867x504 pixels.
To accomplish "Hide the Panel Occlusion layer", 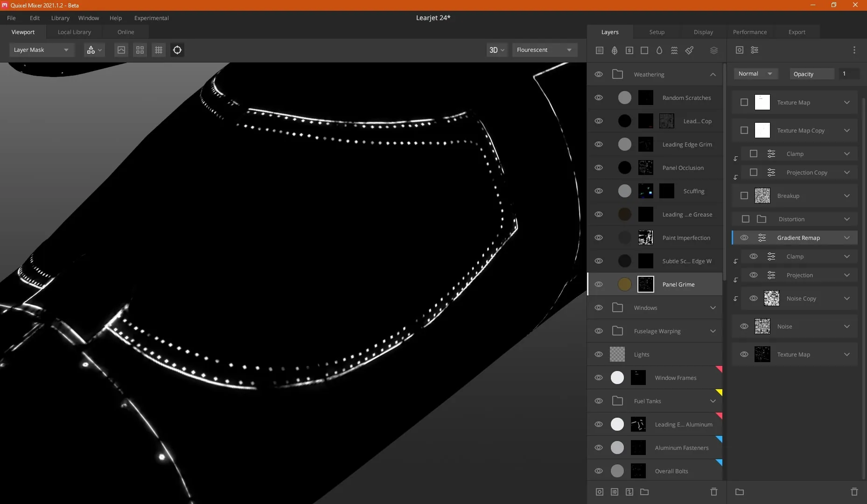I will coord(599,168).
